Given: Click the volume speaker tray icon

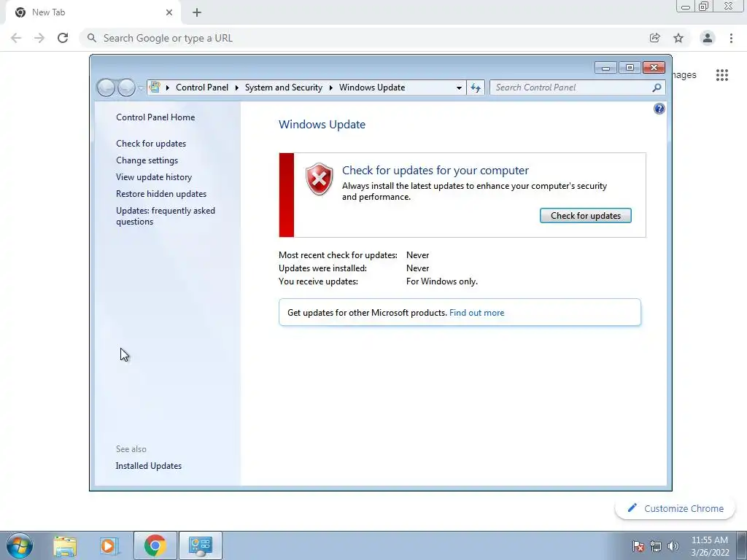Looking at the screenshot, I should [673, 546].
